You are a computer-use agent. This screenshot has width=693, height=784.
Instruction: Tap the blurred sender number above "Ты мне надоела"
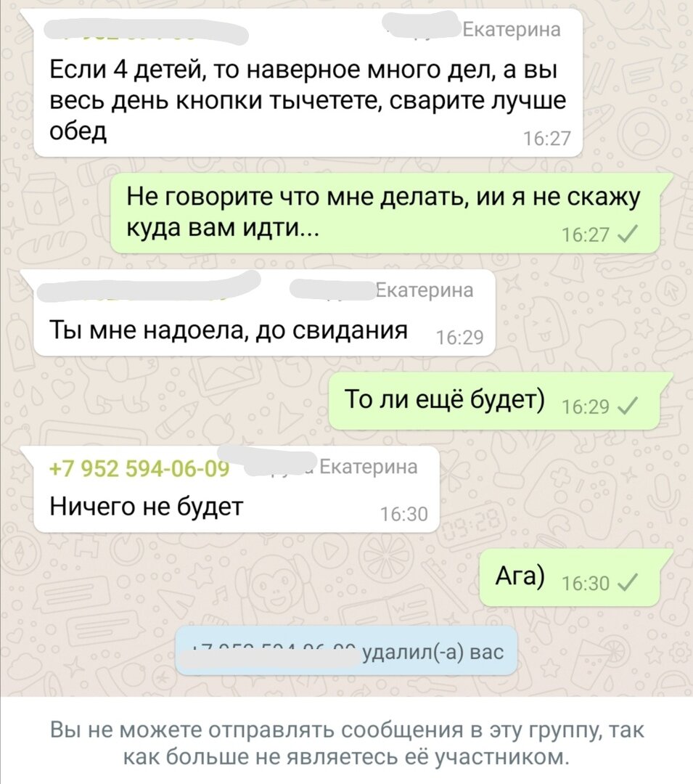149,287
